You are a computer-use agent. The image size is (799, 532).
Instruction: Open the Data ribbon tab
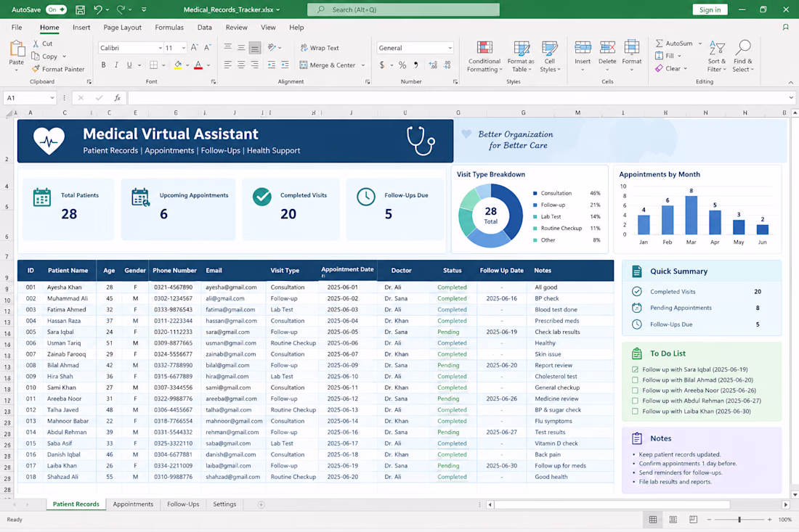(x=204, y=28)
